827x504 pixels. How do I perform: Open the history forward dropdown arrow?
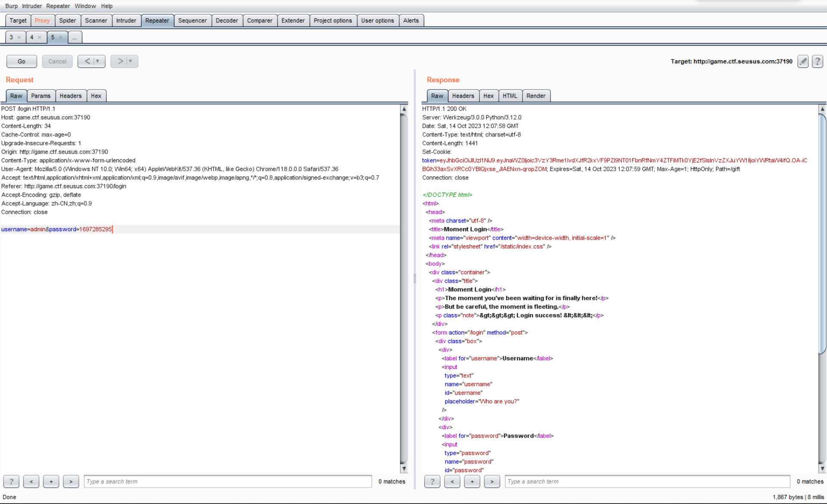[131, 61]
